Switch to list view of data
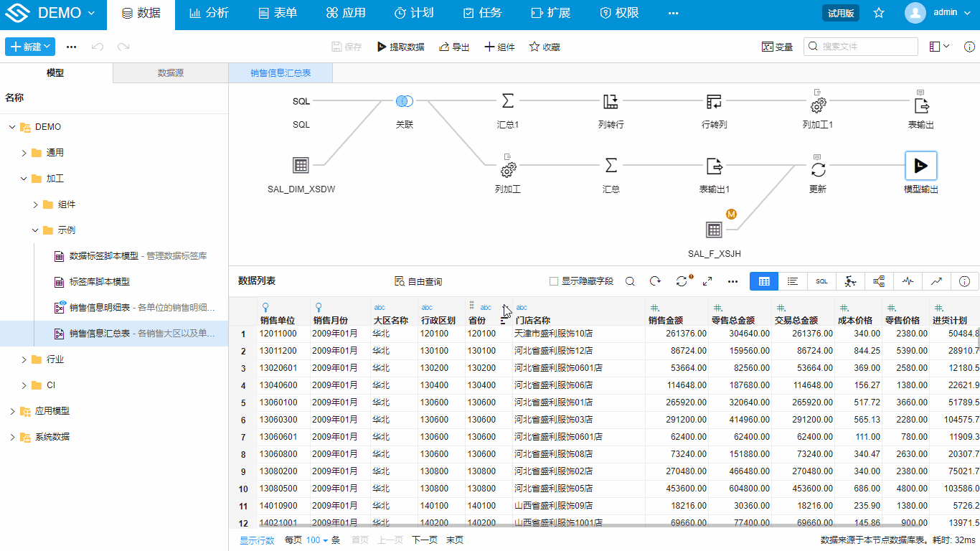Viewport: 980px width, 551px height. pyautogui.click(x=793, y=281)
